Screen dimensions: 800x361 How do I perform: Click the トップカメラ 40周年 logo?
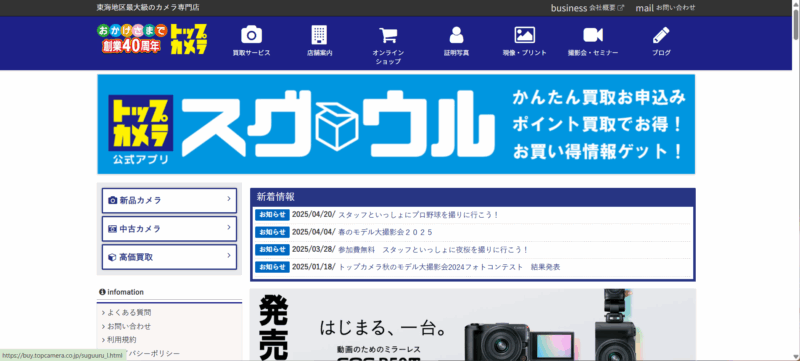click(153, 39)
